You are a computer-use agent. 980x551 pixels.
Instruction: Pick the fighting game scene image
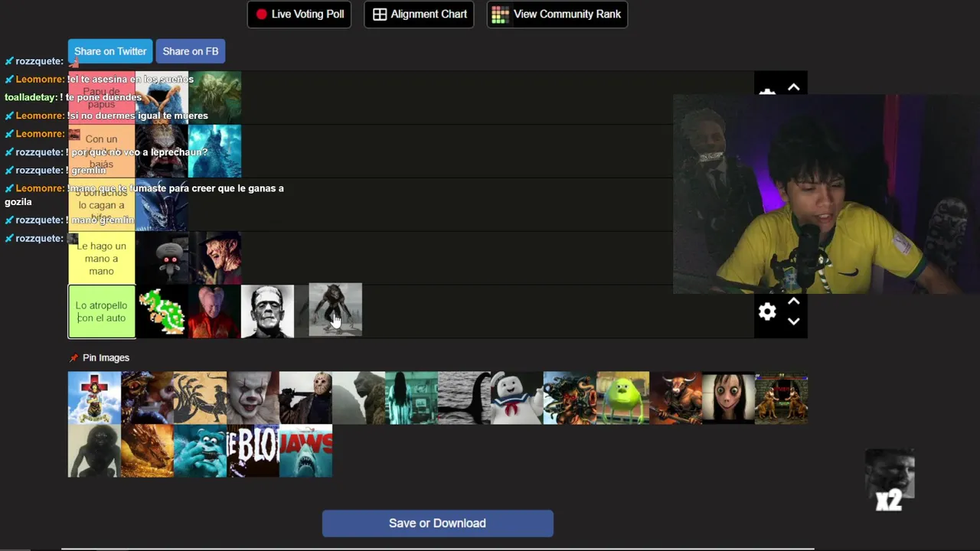click(781, 398)
